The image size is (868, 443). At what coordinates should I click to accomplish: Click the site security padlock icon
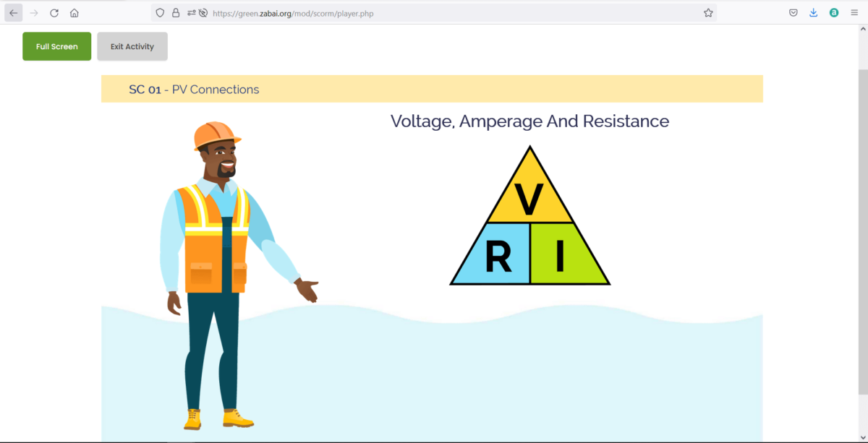pyautogui.click(x=176, y=12)
